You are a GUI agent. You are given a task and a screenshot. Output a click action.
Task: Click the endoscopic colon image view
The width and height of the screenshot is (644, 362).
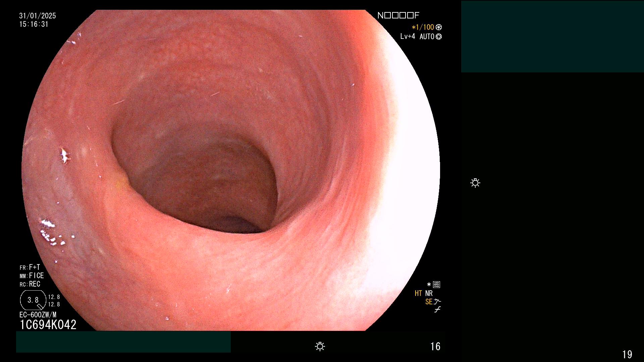(231, 170)
